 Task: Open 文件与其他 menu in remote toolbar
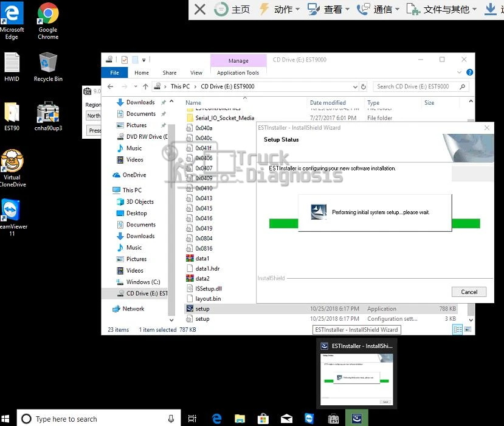pyautogui.click(x=441, y=9)
